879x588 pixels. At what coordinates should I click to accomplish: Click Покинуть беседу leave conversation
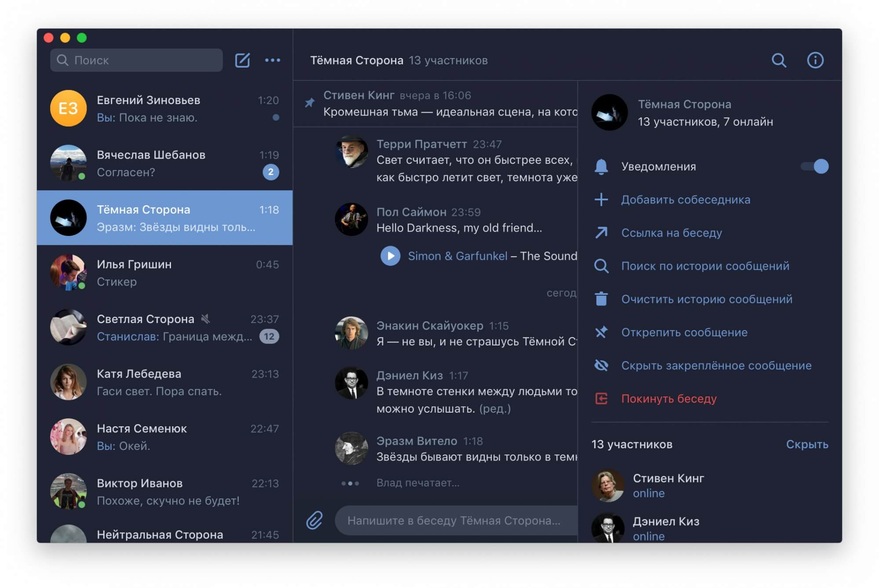point(668,399)
